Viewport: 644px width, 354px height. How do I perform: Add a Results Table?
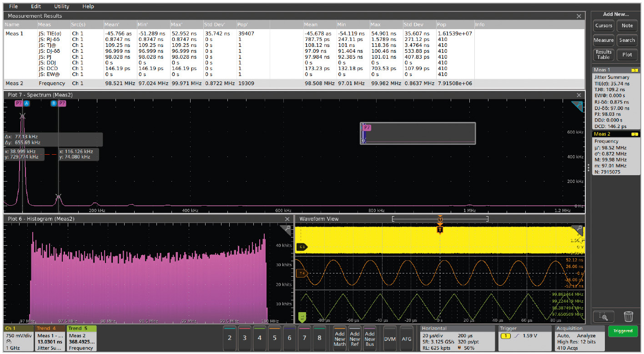(x=604, y=55)
